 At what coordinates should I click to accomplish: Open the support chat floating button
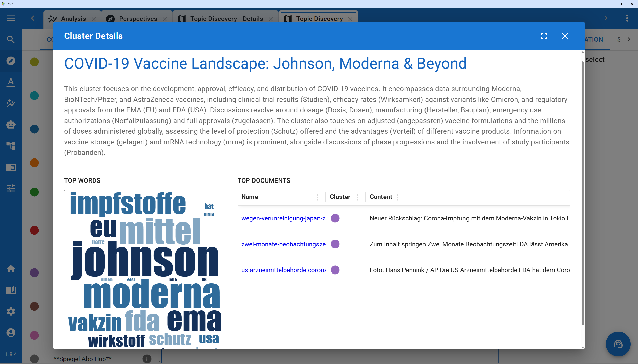tap(618, 344)
